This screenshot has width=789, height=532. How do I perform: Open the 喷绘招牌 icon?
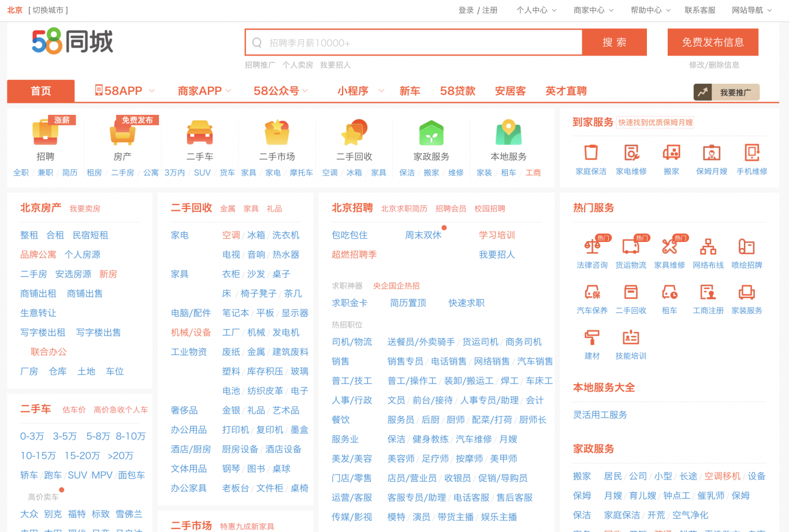pyautogui.click(x=747, y=247)
